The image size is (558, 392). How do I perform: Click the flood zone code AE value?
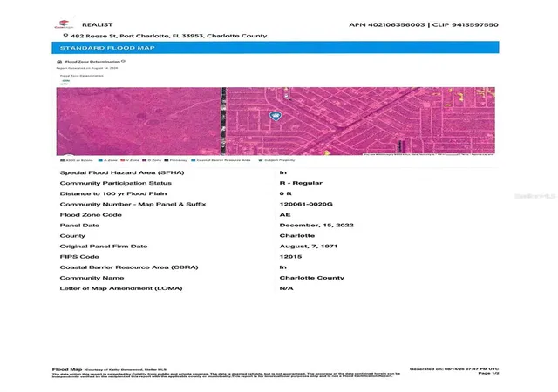click(285, 215)
